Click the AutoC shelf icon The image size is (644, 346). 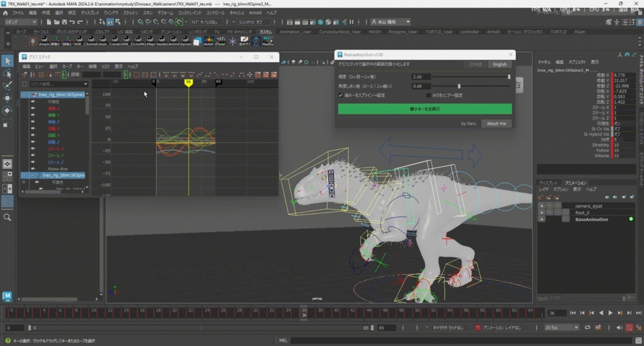(209, 41)
